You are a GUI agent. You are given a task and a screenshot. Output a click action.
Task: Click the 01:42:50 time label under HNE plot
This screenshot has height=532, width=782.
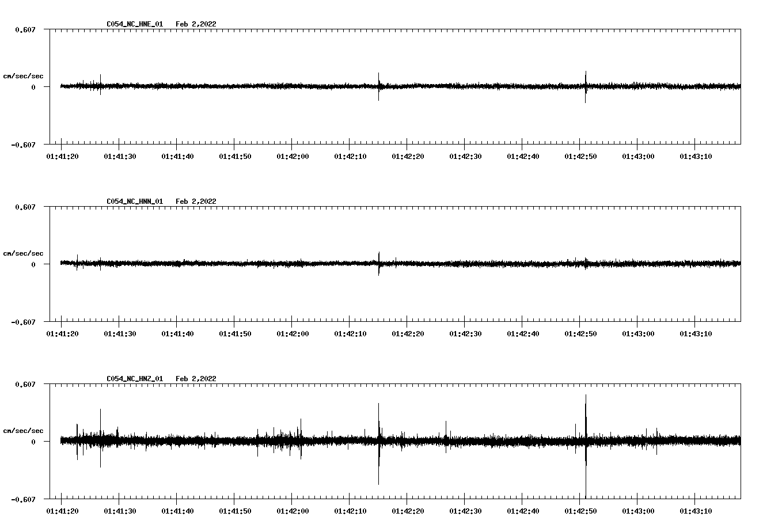click(580, 157)
